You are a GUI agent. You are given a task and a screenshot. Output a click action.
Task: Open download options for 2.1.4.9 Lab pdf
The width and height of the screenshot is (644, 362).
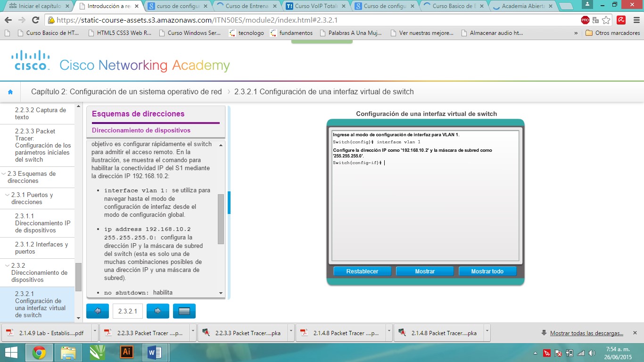(95, 332)
